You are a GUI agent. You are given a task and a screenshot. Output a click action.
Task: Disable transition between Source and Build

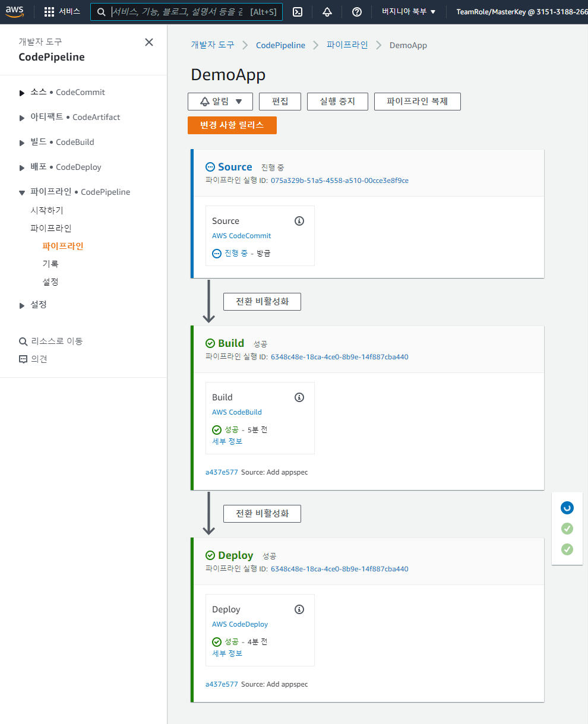point(262,301)
